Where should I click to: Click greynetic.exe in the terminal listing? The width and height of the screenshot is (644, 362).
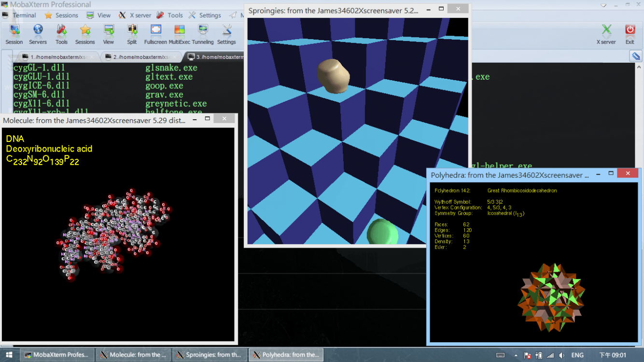coord(176,104)
